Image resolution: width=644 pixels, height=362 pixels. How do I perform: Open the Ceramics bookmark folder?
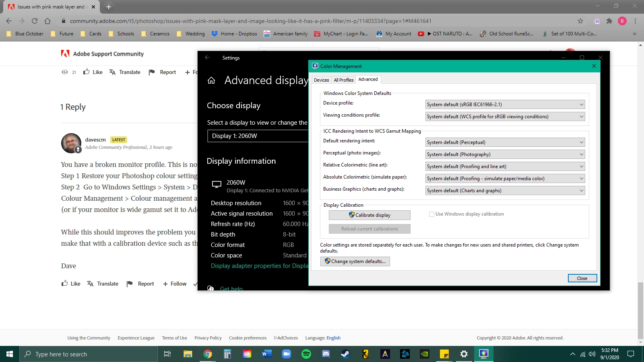pos(155,34)
